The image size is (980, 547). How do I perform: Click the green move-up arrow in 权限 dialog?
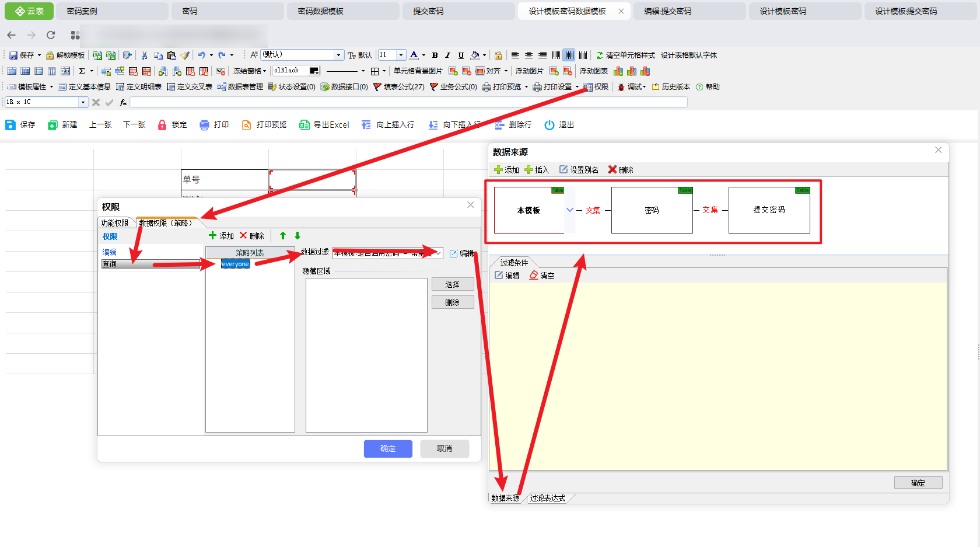pyautogui.click(x=283, y=236)
